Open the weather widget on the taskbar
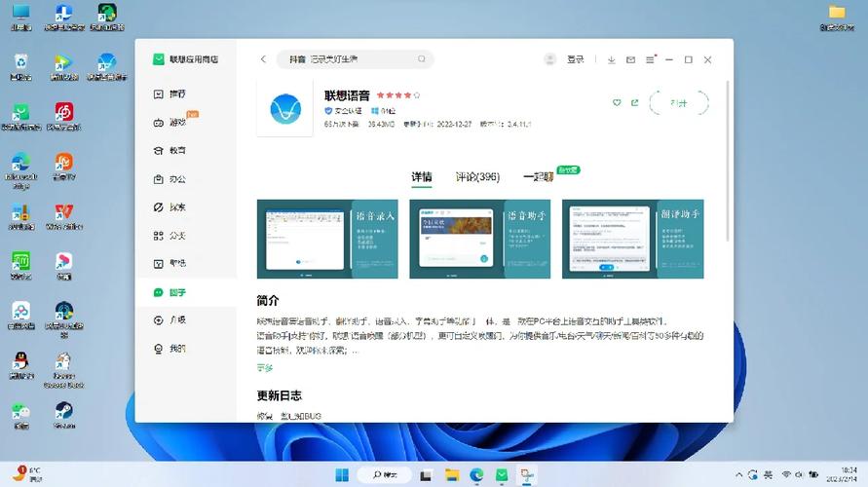This screenshot has height=487, width=868. (26, 474)
